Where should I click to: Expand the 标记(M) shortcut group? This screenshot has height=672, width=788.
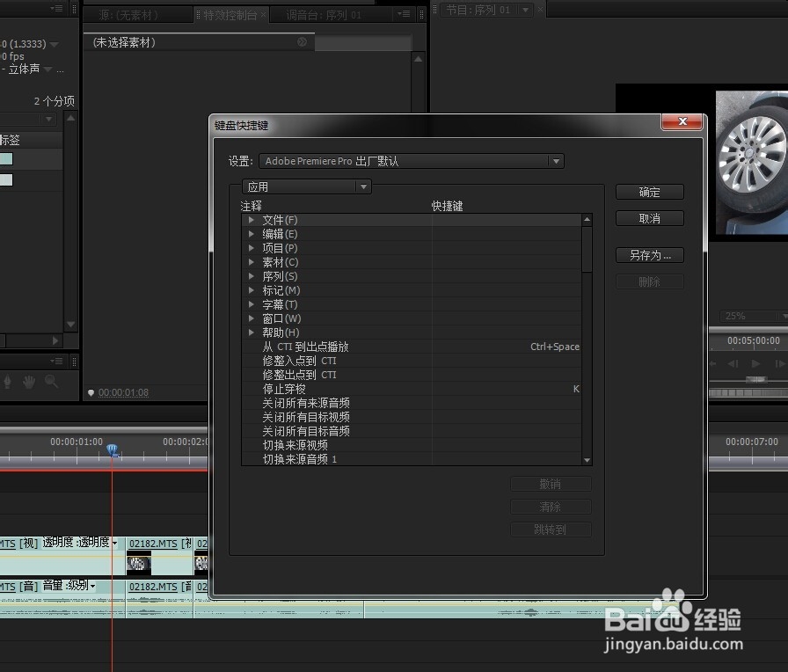[x=252, y=290]
